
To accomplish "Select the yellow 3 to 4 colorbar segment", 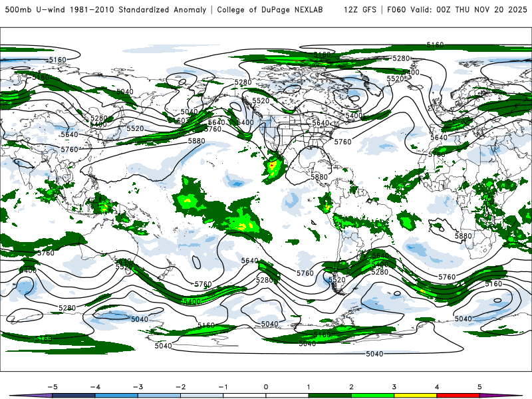I will click(415, 396).
